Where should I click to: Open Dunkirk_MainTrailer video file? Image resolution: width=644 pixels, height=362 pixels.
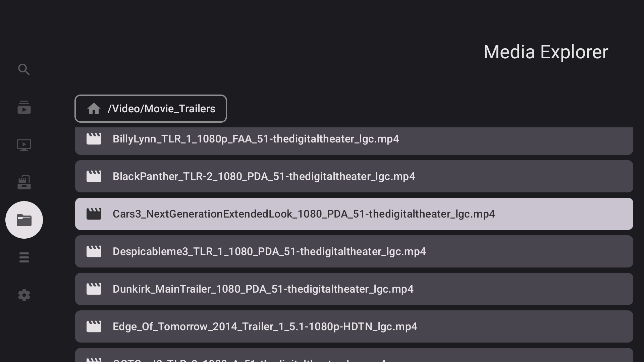click(x=354, y=289)
